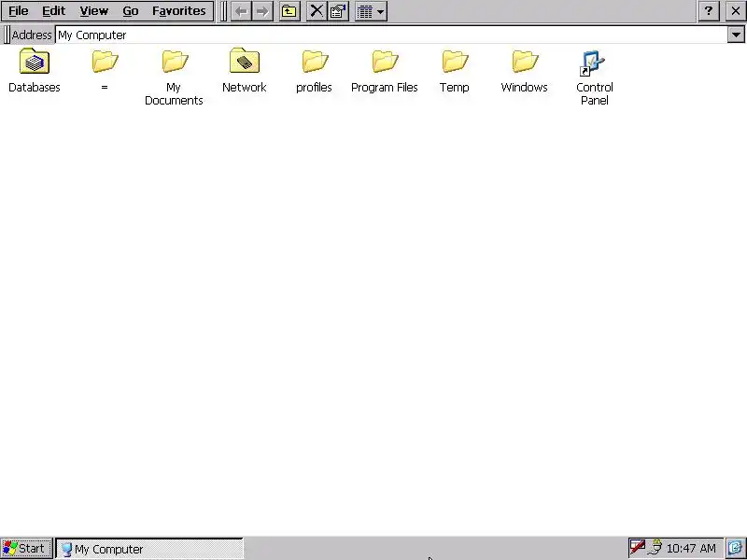Click the Forward arrow toolbar button
The height and width of the screenshot is (560, 747).
[262, 11]
